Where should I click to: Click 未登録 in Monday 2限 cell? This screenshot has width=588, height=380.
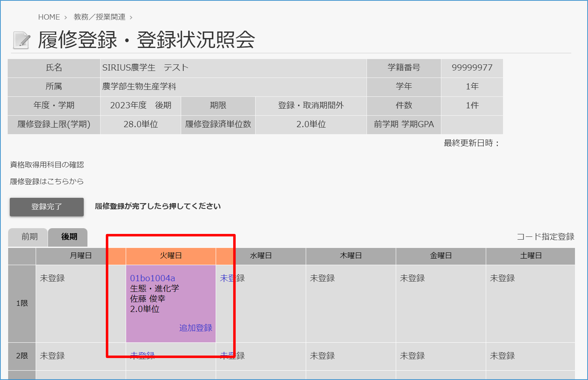click(52, 356)
